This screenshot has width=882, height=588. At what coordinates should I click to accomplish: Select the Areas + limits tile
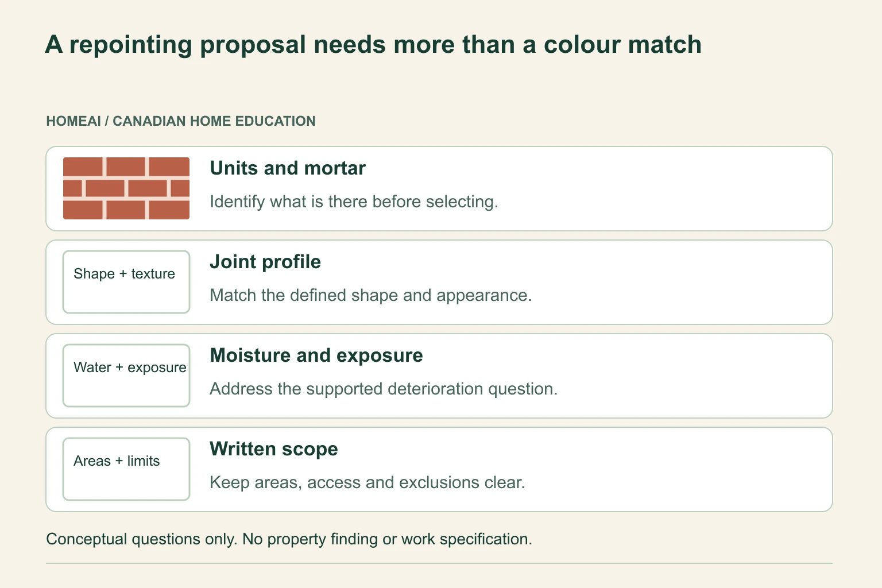point(126,469)
